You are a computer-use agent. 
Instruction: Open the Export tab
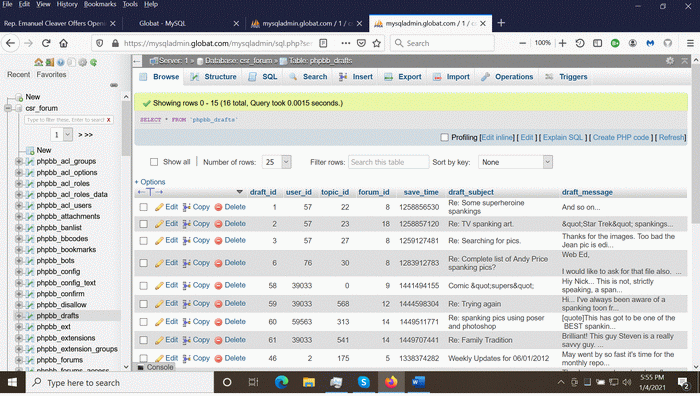pos(403,77)
